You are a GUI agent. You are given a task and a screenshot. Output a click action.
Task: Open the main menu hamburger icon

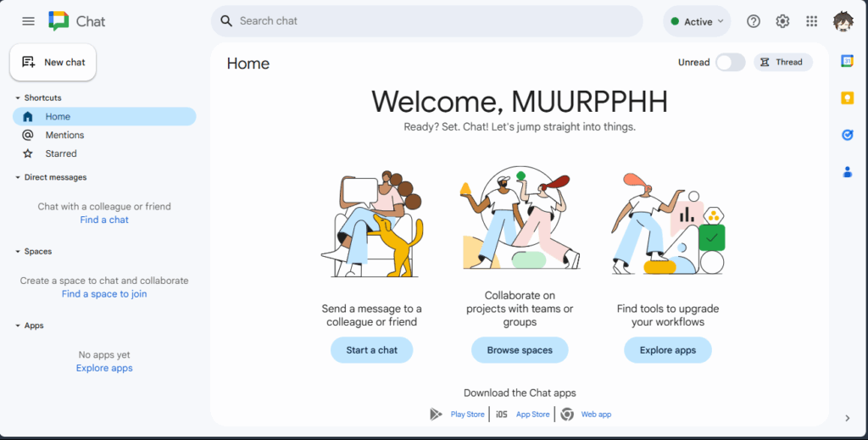29,21
